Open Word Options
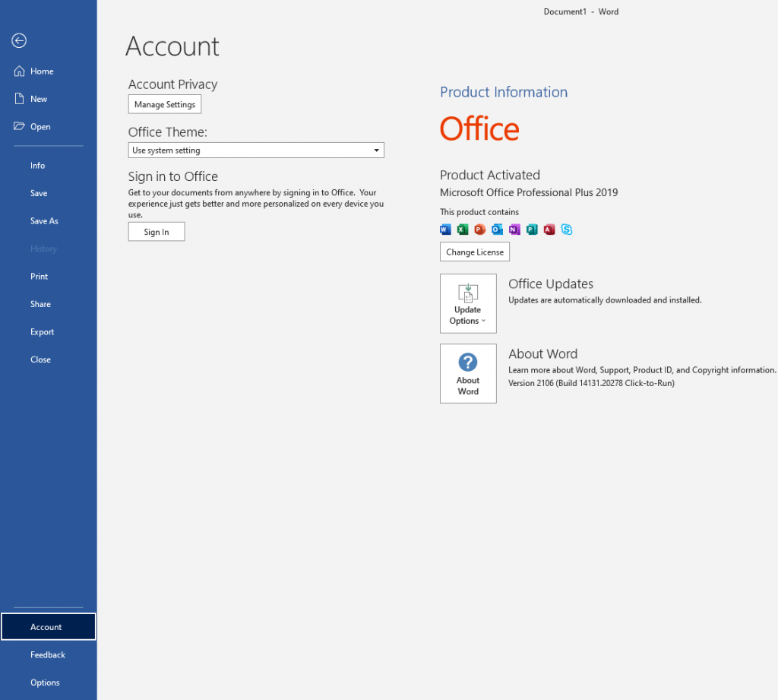778x700 pixels. point(46,682)
